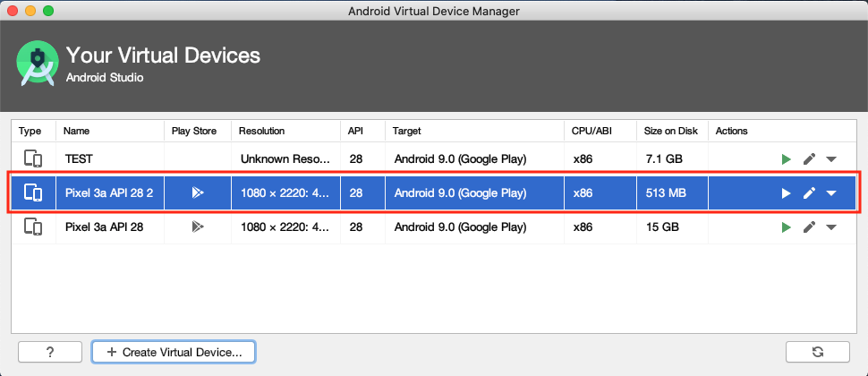
Task: Click the device type icon for TEST
Action: click(x=33, y=159)
